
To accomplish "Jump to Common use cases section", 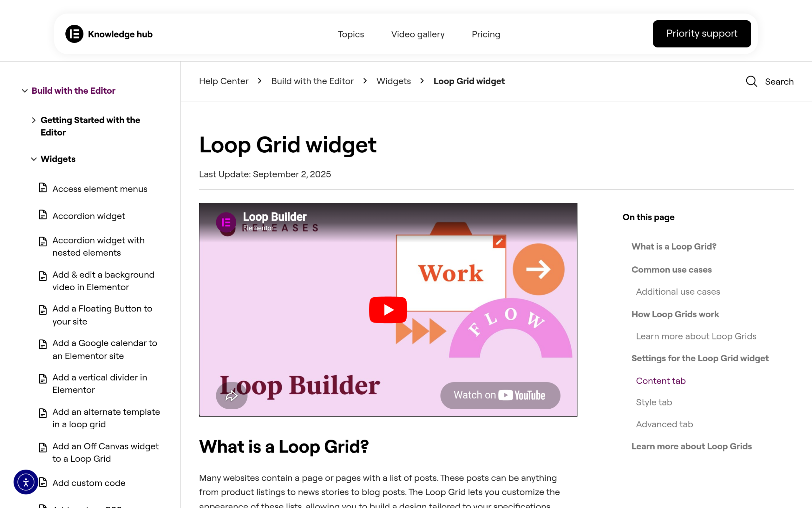I will [x=671, y=270].
